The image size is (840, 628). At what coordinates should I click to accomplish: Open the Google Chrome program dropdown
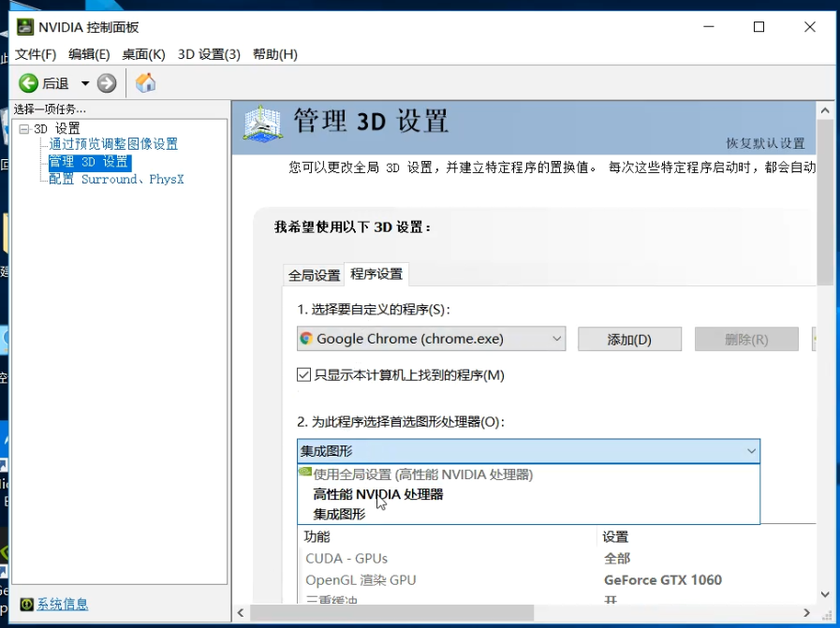pyautogui.click(x=431, y=339)
